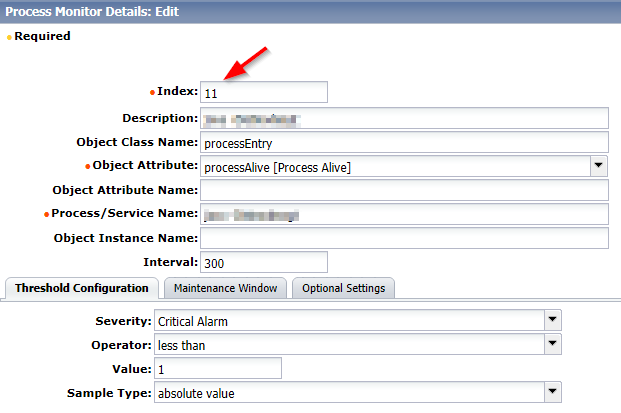Click the Process Monitor Details title bar
This screenshot has width=621, height=413.
tap(310, 11)
